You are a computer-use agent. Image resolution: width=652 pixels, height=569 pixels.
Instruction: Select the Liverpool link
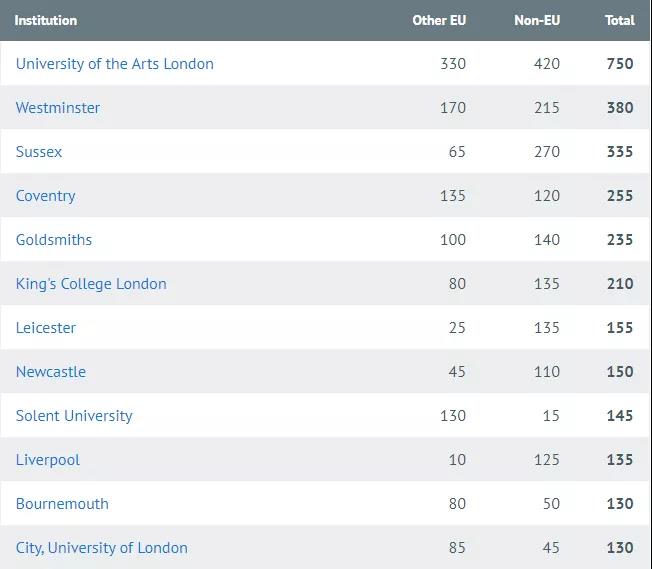[48, 460]
